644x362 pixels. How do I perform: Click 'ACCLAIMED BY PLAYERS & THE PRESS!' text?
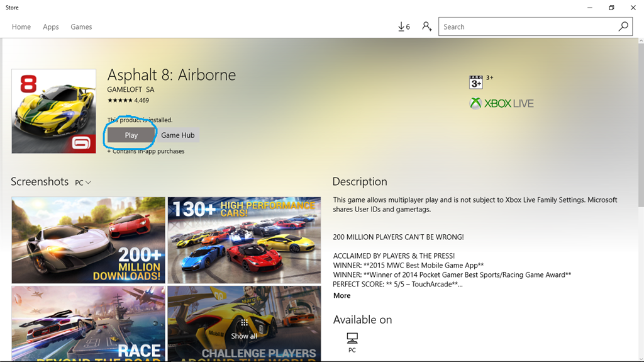tap(394, 256)
